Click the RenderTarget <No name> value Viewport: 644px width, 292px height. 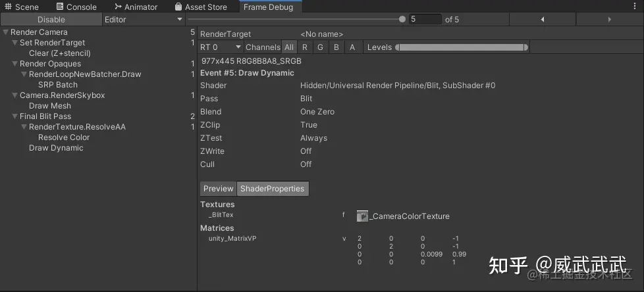pos(321,34)
